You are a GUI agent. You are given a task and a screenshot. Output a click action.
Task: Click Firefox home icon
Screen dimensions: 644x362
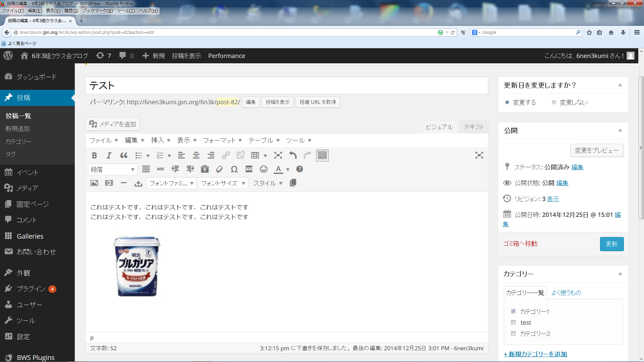point(611,33)
